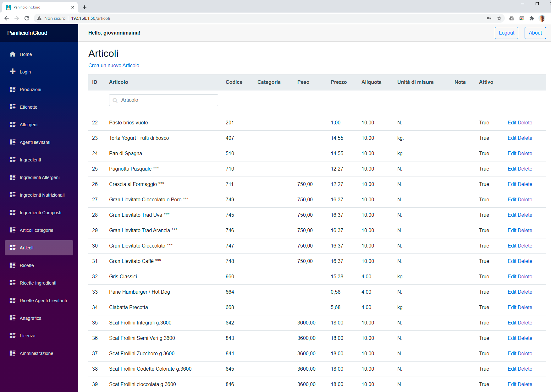
Task: Click the list icon beside Ricette Agenti Lievitanti
Action: [x=13, y=300]
